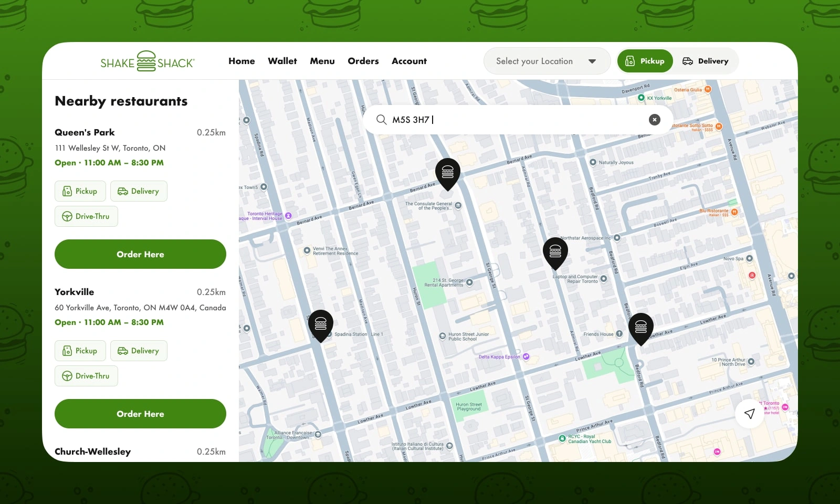Click the Consulate General map marker
Image resolution: width=840 pixels, height=504 pixels.
(458, 205)
